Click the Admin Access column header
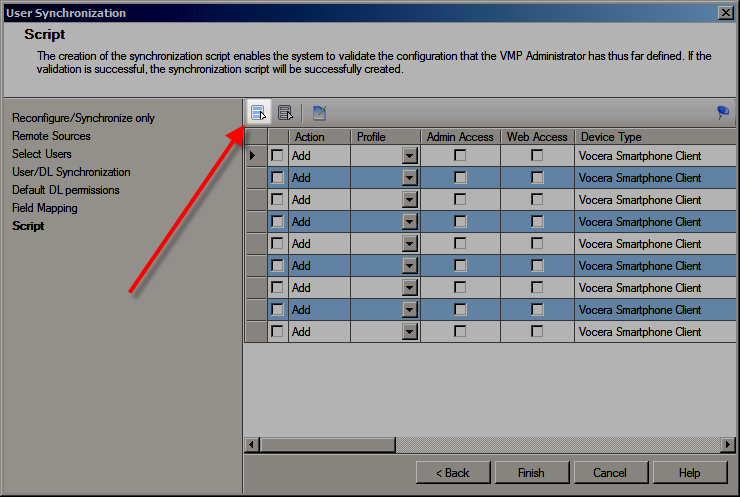 click(x=460, y=137)
